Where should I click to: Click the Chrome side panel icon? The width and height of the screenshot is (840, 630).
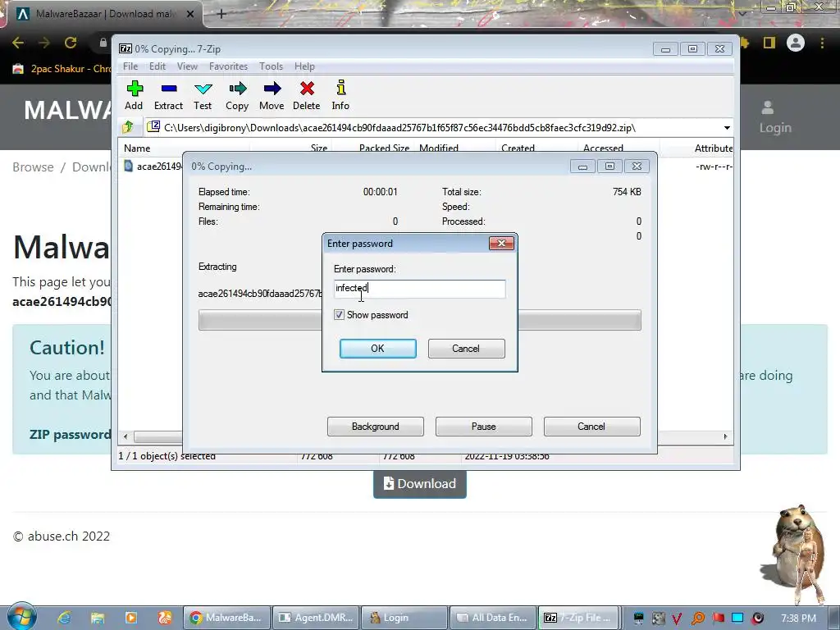(769, 43)
